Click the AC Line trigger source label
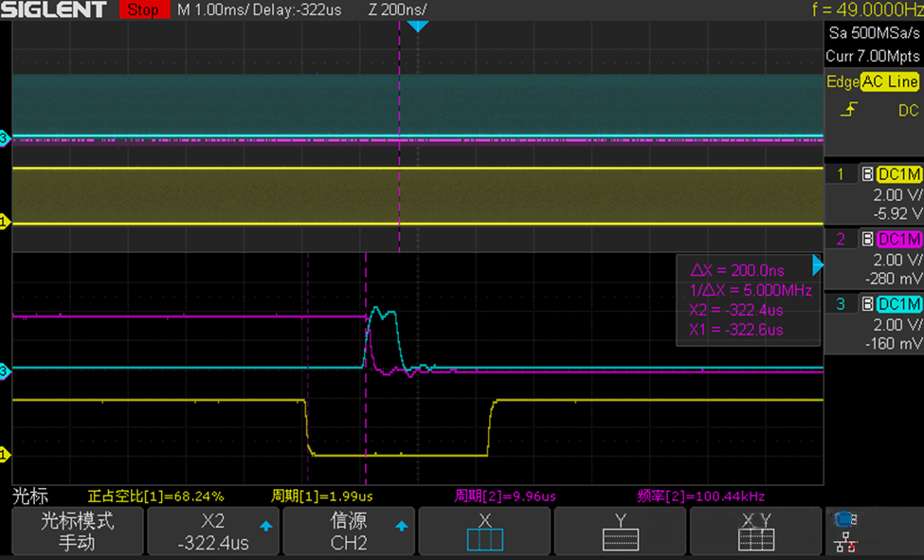 889,82
